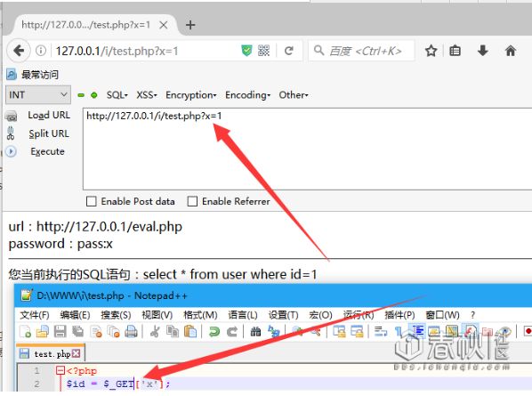Expand the Encryption dropdown menu

[x=190, y=95]
